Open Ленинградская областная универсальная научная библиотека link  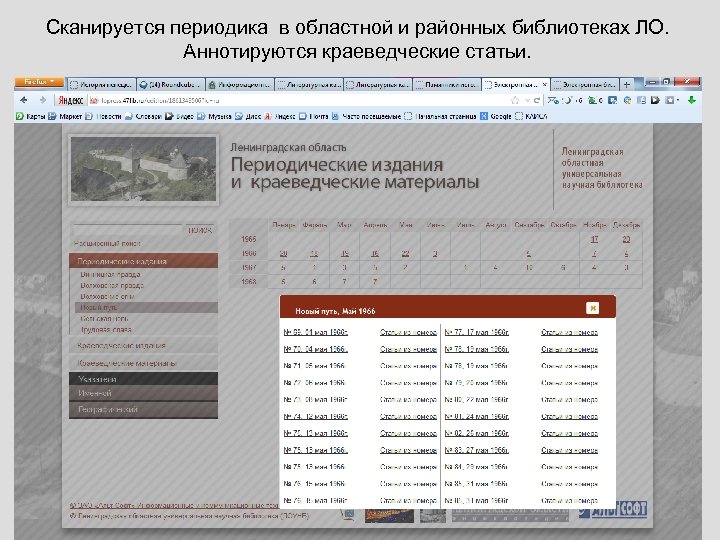click(x=602, y=168)
